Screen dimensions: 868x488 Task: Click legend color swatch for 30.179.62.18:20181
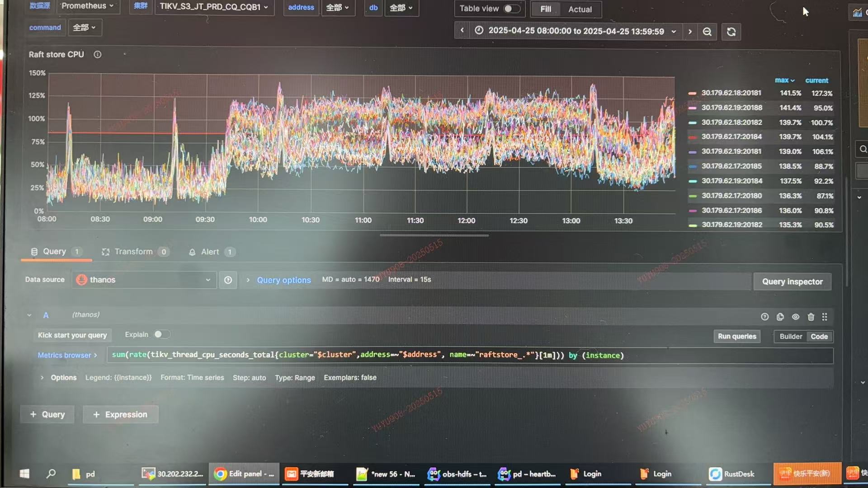tap(692, 93)
